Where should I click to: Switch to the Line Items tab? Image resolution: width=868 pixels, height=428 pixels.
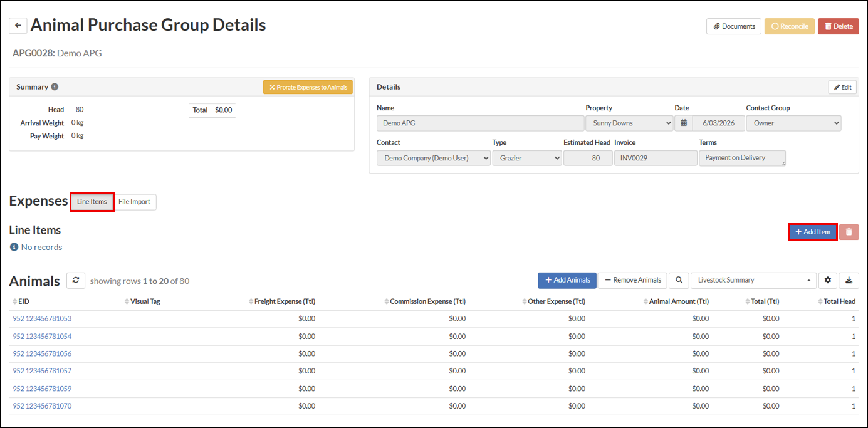pos(92,202)
